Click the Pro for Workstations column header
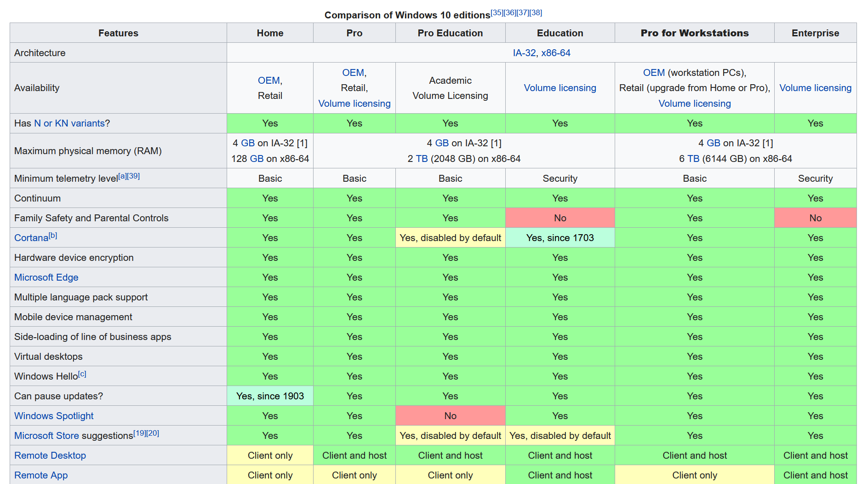Image resolution: width=868 pixels, height=484 pixels. (695, 33)
